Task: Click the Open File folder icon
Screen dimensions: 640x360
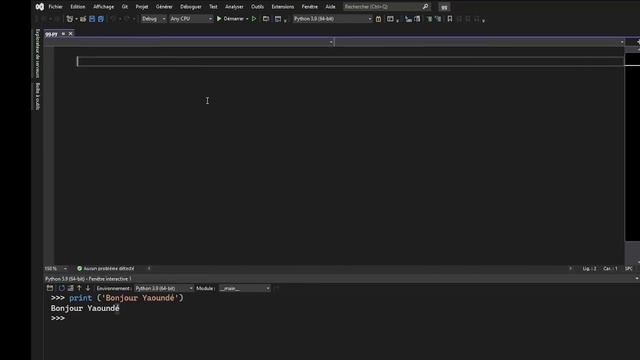Action: pyautogui.click(x=83, y=19)
